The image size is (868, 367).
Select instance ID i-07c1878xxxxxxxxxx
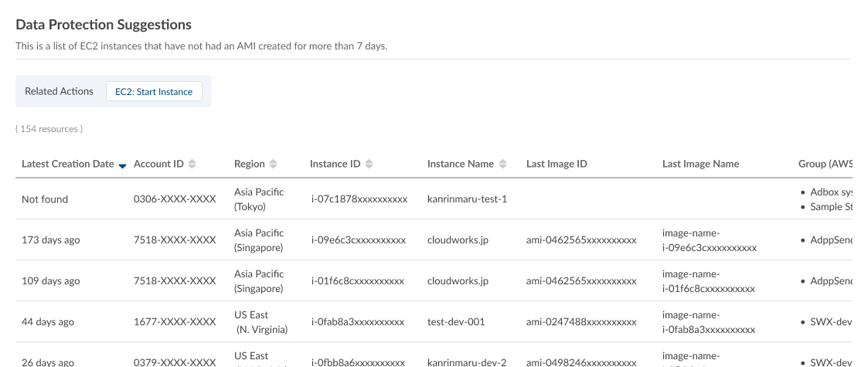tap(358, 199)
